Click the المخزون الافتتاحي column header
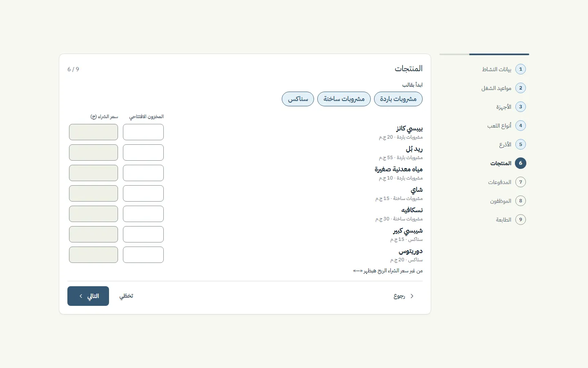 pyautogui.click(x=147, y=117)
